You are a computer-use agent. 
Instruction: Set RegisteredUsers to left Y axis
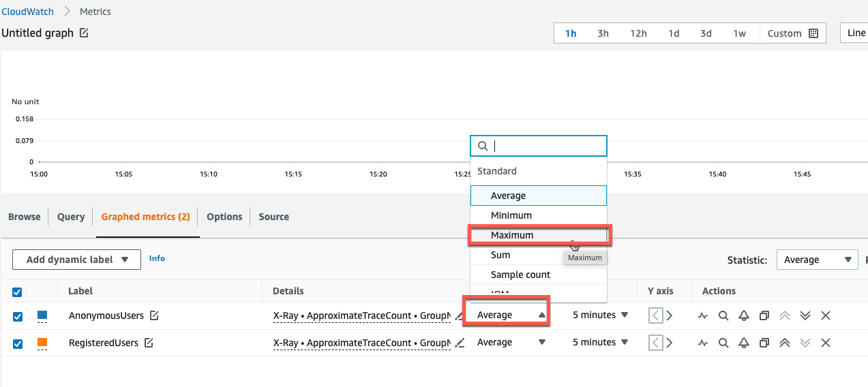click(655, 343)
